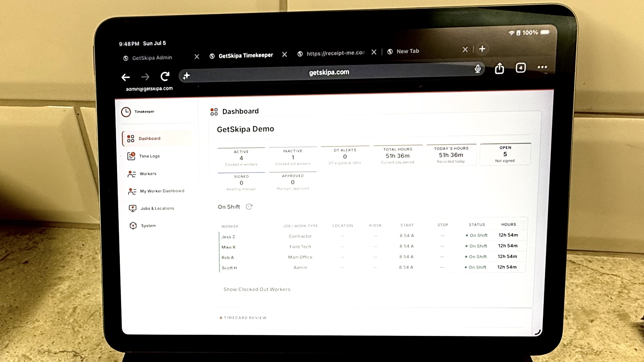The height and width of the screenshot is (362, 644).
Task: Tap the battery 100% status indicator
Action: coord(536,32)
